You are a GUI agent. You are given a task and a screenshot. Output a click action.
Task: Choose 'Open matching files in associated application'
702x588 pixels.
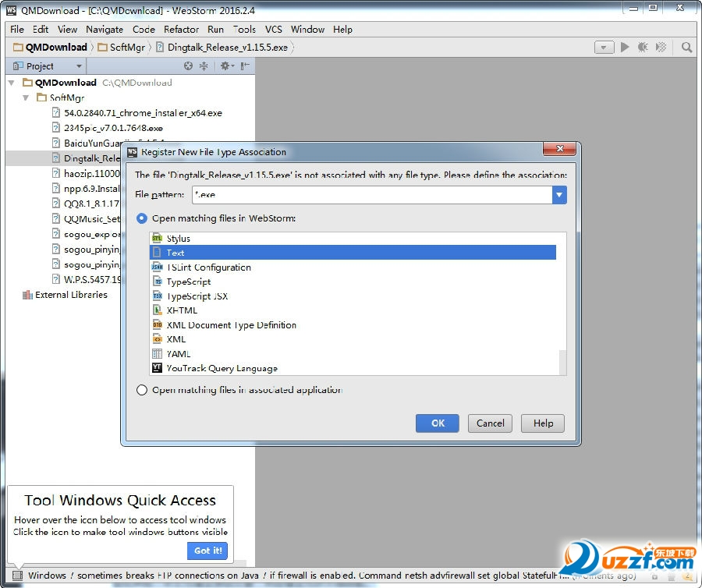(141, 390)
